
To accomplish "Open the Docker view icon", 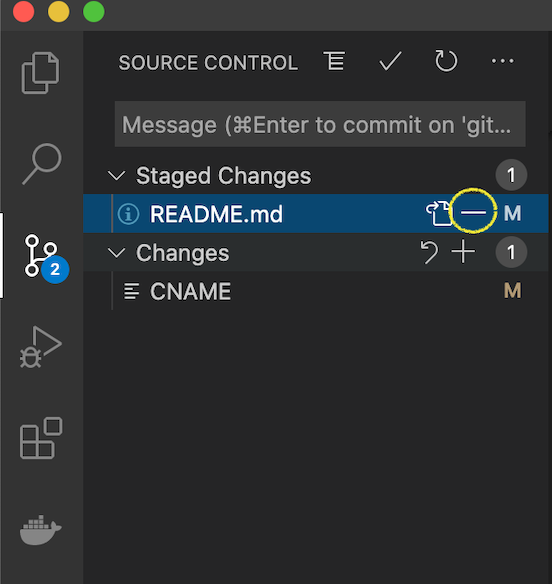I will coord(41,530).
